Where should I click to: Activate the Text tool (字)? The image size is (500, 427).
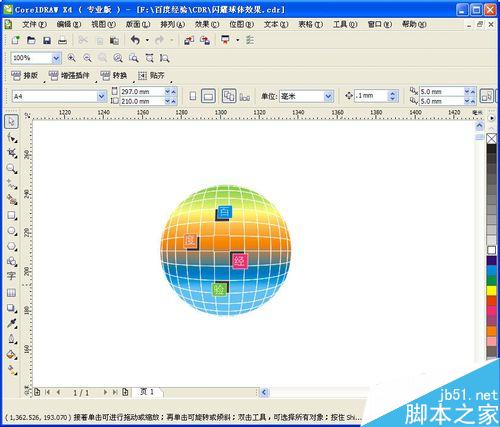point(11,276)
